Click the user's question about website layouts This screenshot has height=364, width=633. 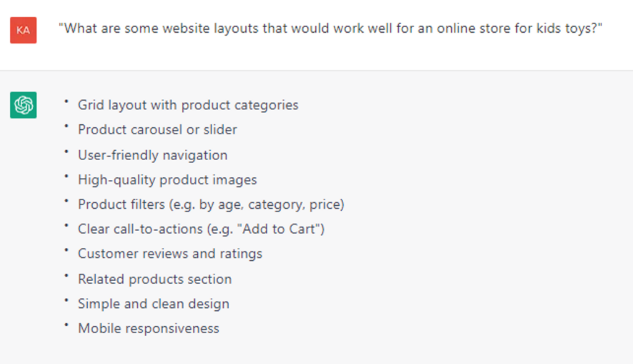[x=331, y=28]
